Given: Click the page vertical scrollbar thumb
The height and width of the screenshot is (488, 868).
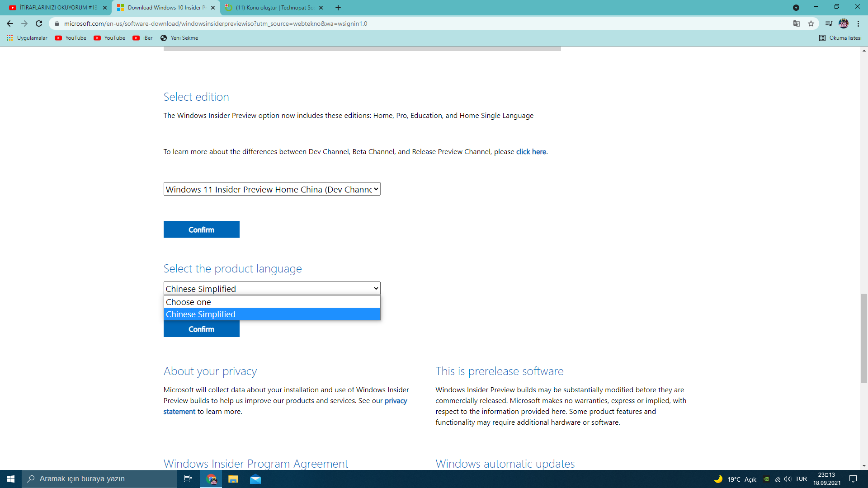Looking at the screenshot, I should click(864, 339).
